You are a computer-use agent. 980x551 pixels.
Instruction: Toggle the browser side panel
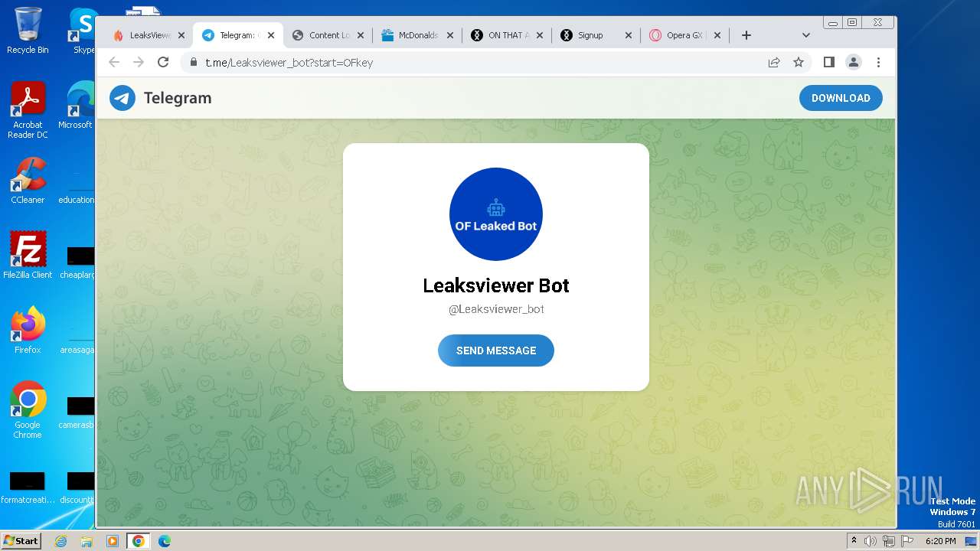(829, 62)
